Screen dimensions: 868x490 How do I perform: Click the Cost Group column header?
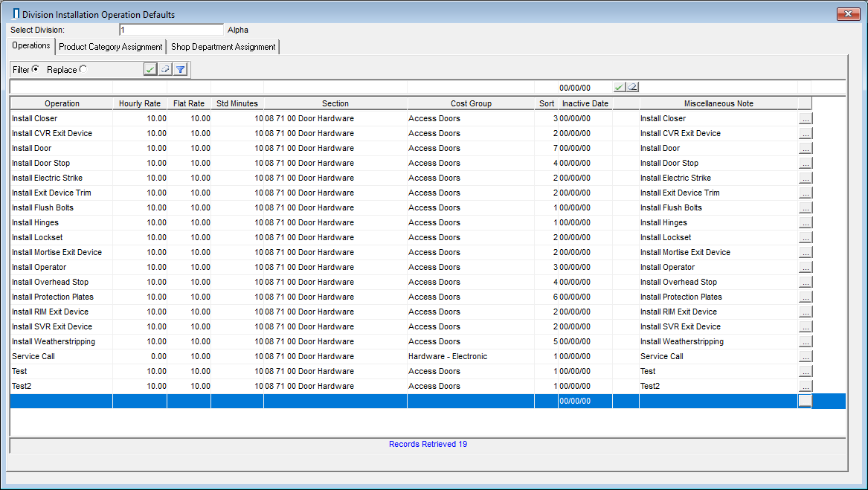coord(471,103)
